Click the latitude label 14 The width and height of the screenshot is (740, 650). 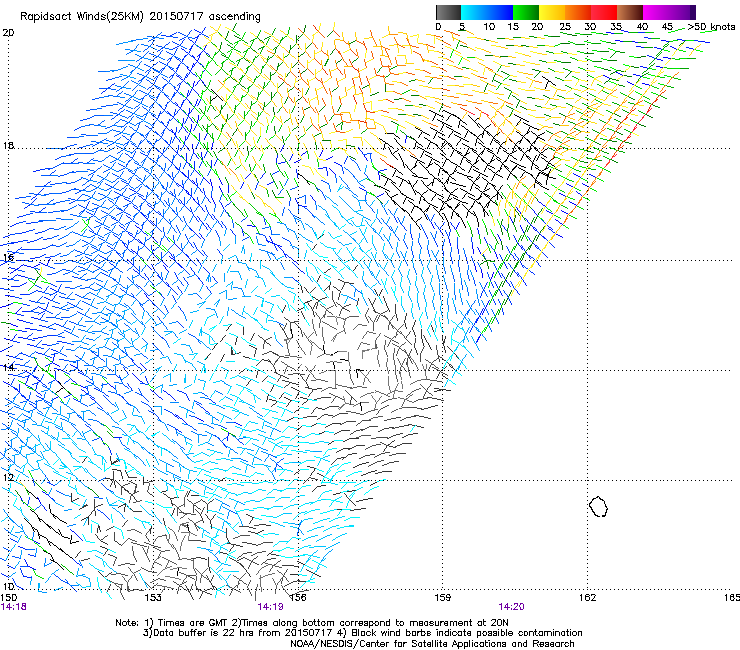pos(8,367)
